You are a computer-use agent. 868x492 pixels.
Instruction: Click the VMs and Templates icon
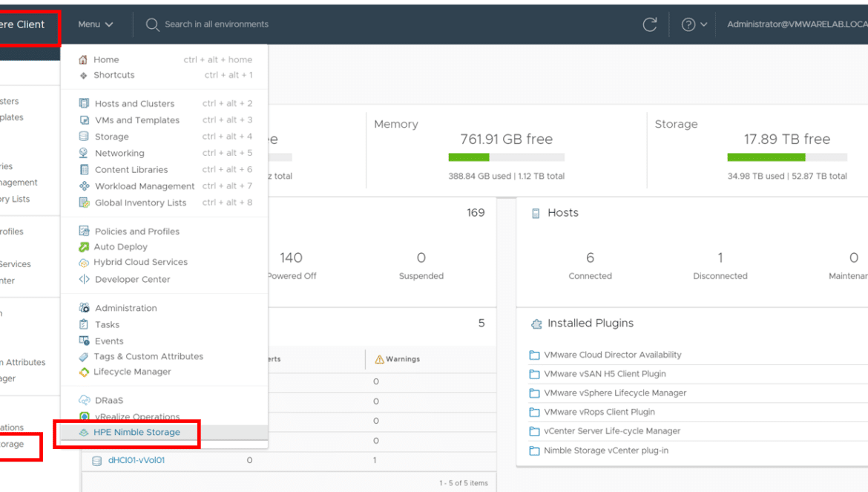click(84, 120)
